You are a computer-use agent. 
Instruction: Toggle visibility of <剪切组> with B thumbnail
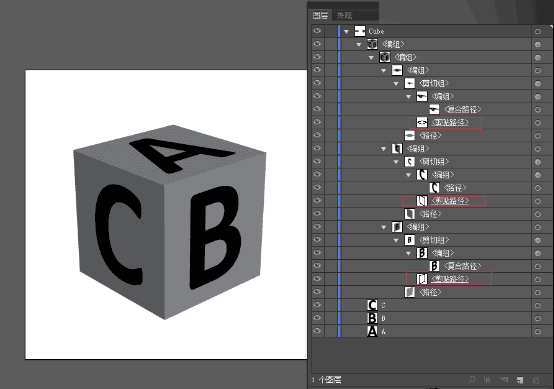pyautogui.click(x=317, y=240)
